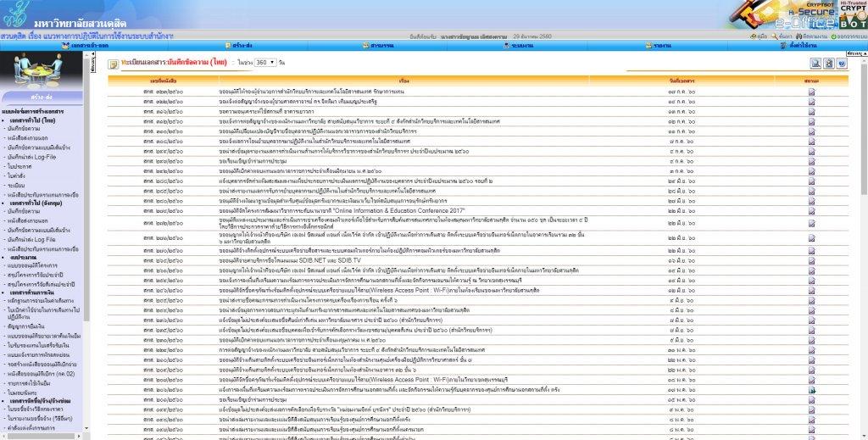868x440 pixels.
Task: Click the register notepad icon beside ทะเบียนเอกสาร title
Action: tap(114, 64)
